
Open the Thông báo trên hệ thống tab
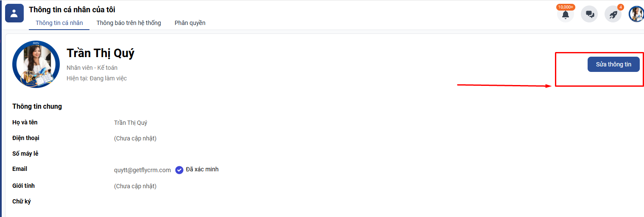coord(129,23)
